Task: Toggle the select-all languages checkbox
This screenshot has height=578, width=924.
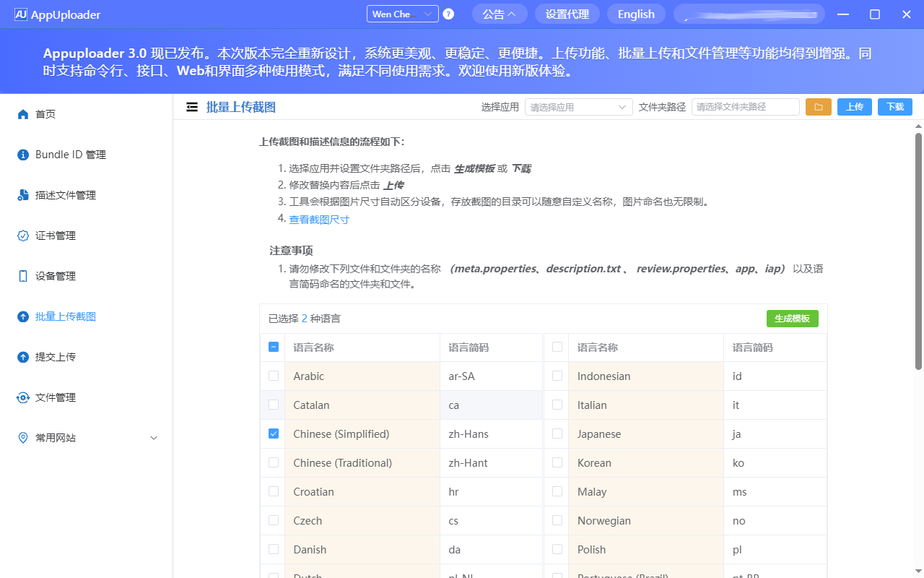Action: (x=273, y=347)
